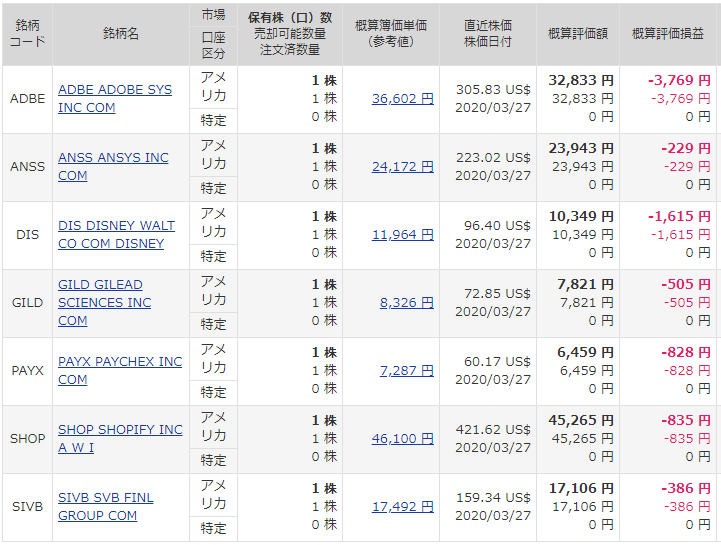This screenshot has height=545, width=721.
Task: Select the bold -835 円 loss value
Action: 686,420
